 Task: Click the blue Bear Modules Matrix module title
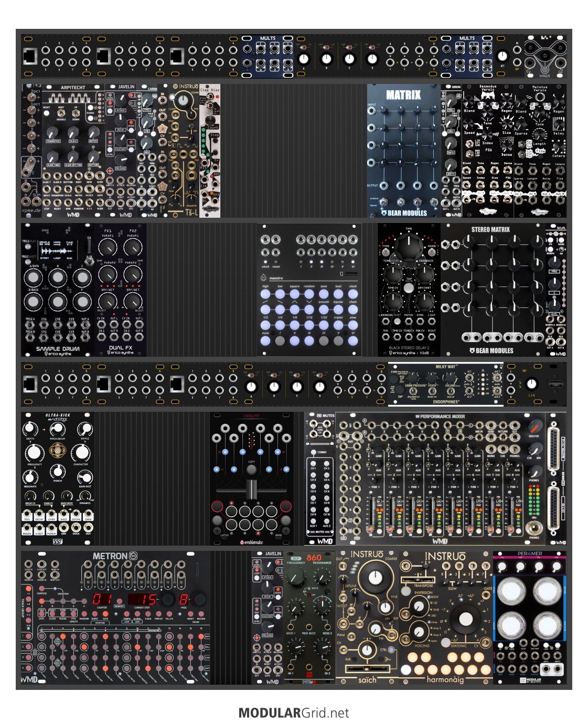click(x=403, y=95)
